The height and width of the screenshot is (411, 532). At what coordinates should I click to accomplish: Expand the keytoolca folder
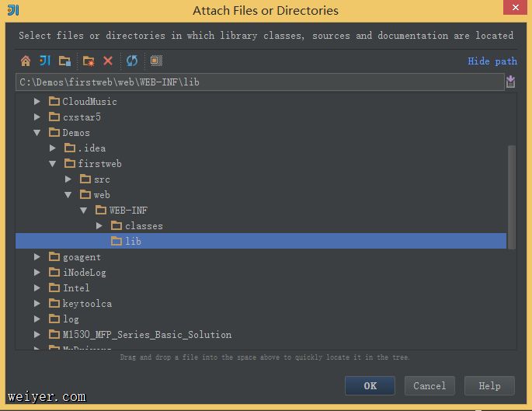(37, 304)
